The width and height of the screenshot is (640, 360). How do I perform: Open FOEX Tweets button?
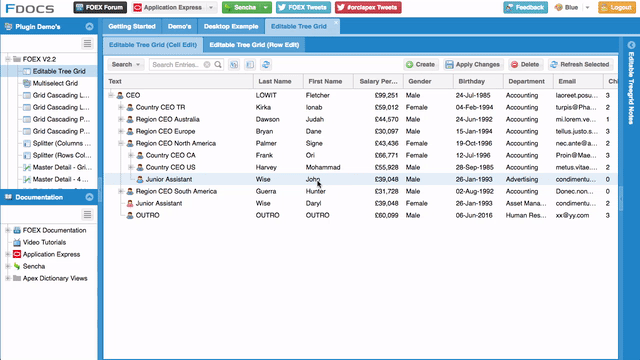pos(303,7)
